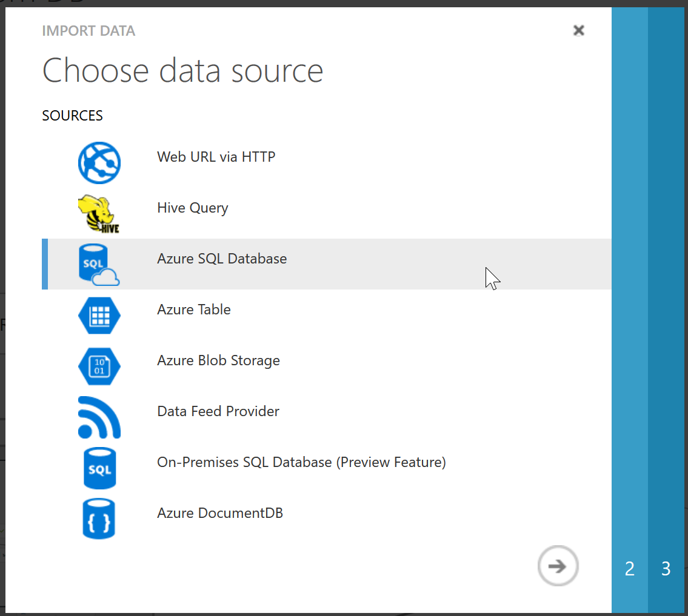Click the Data Feed Provider RSS icon
The image size is (688, 616).
99,417
